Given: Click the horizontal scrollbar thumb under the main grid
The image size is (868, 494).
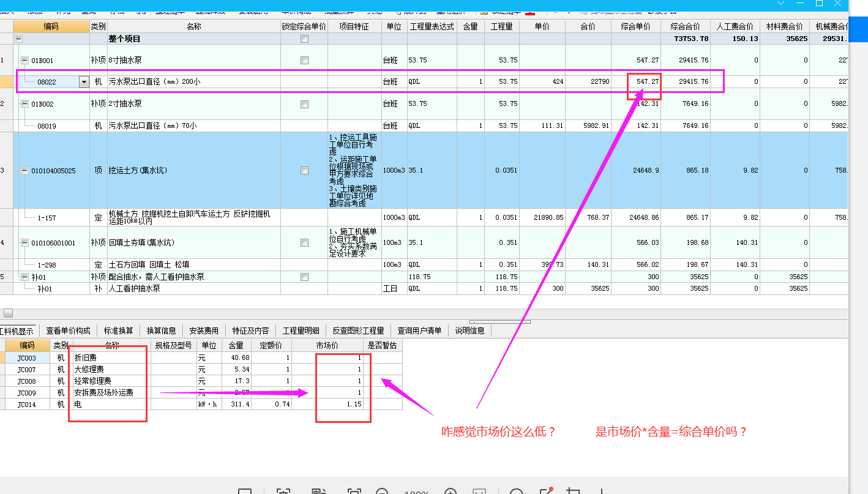Looking at the screenshot, I should [9, 313].
